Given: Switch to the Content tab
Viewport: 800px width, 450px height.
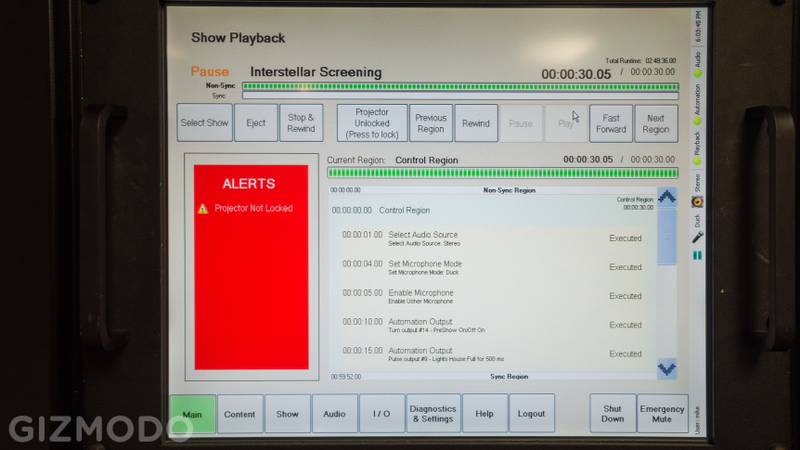Looking at the screenshot, I should click(240, 414).
